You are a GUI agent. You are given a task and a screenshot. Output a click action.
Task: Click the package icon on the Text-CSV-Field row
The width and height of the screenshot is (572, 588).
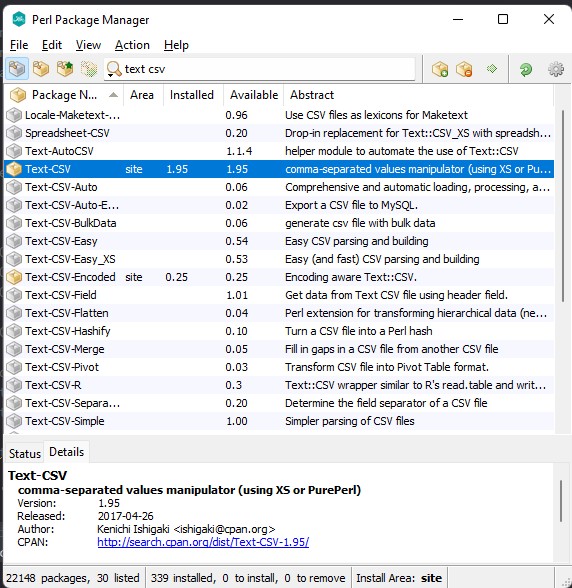[14, 295]
